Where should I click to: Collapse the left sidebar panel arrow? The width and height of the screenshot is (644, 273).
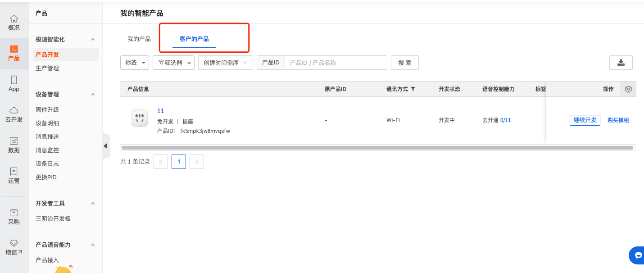coord(106,146)
